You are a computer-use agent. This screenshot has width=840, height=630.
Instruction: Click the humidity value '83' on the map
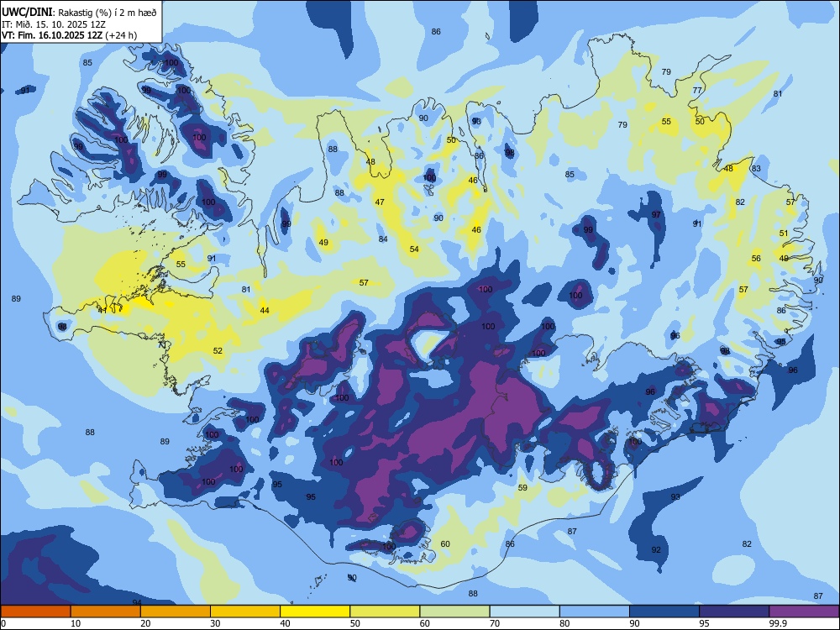coord(756,168)
